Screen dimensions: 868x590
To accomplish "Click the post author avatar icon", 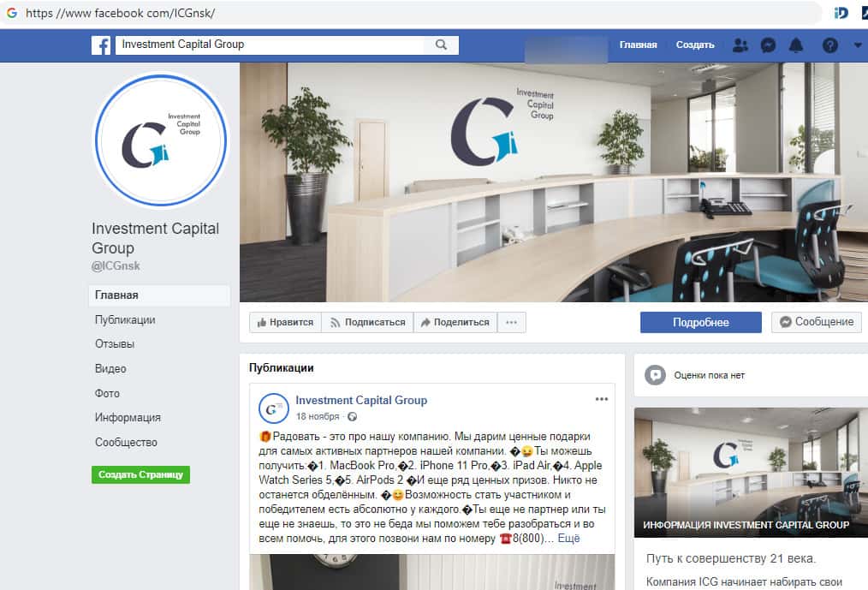I will [273, 408].
